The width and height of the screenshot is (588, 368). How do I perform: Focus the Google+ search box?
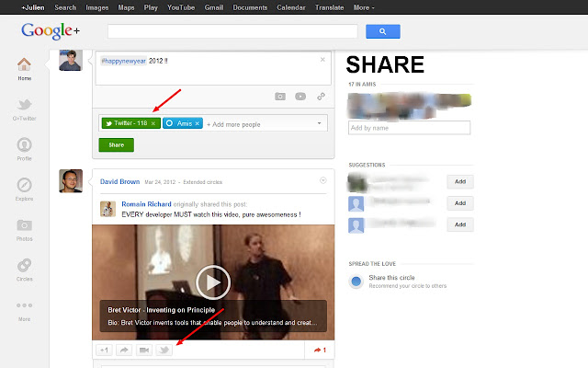[x=232, y=31]
